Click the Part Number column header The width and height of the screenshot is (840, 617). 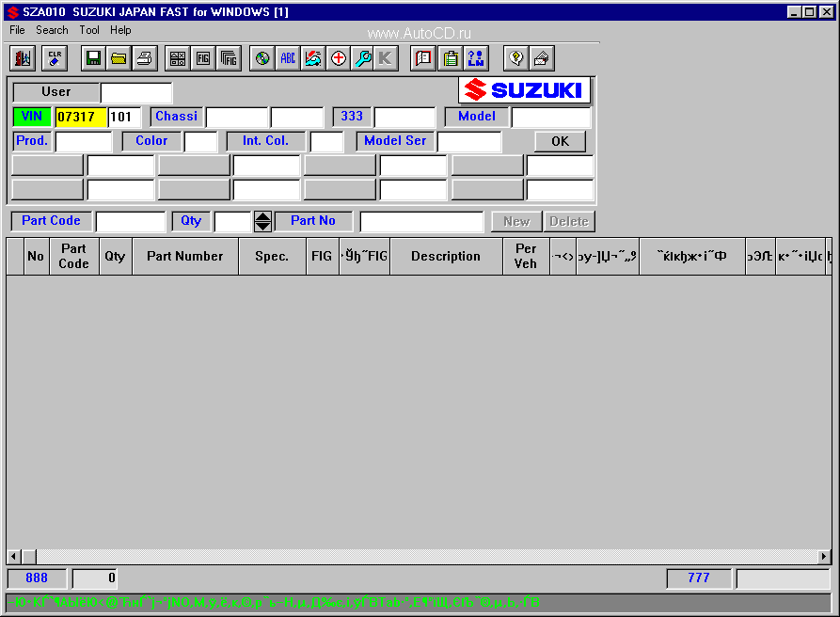[x=185, y=257]
